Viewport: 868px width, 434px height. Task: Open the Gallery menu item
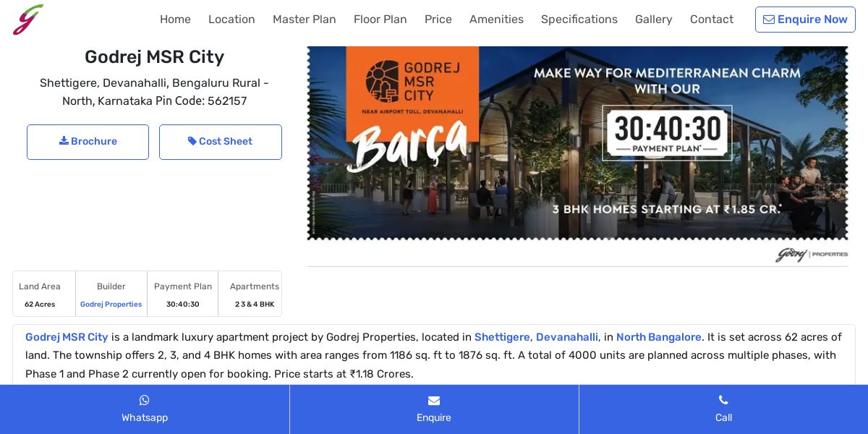(x=654, y=20)
